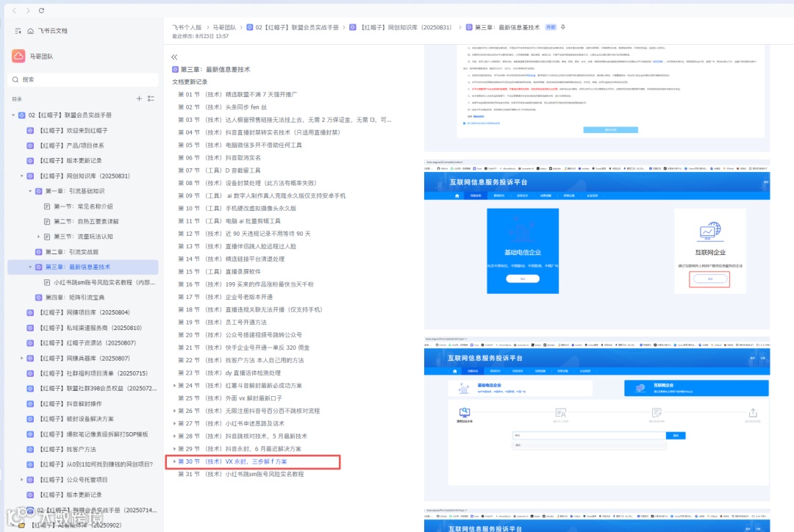Open 联盟会员实战手册 in the breadcrumb
This screenshot has width=794, height=532.
pyautogui.click(x=293, y=27)
